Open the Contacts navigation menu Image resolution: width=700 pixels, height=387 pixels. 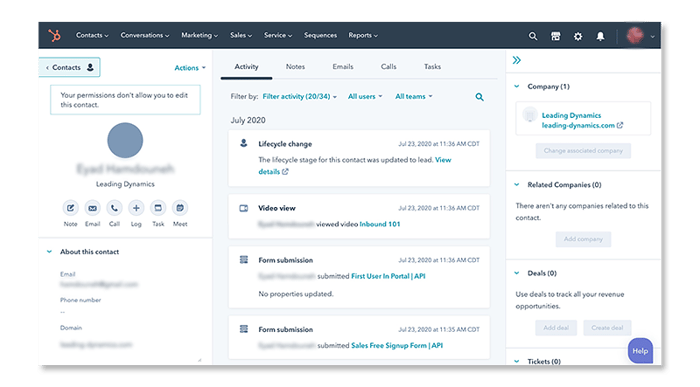click(x=92, y=35)
